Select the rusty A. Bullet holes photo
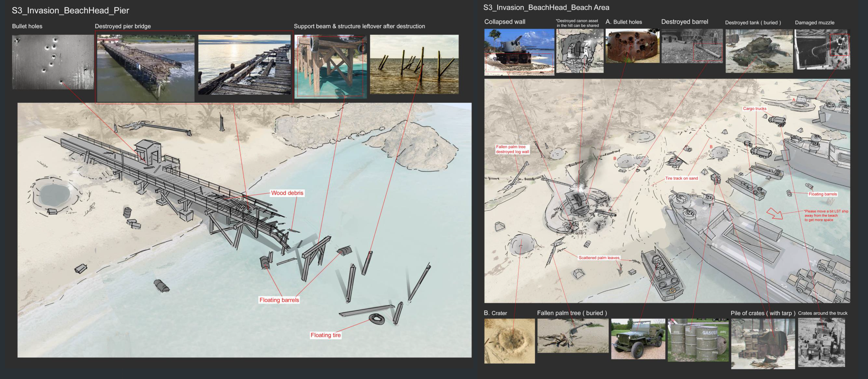 632,46
